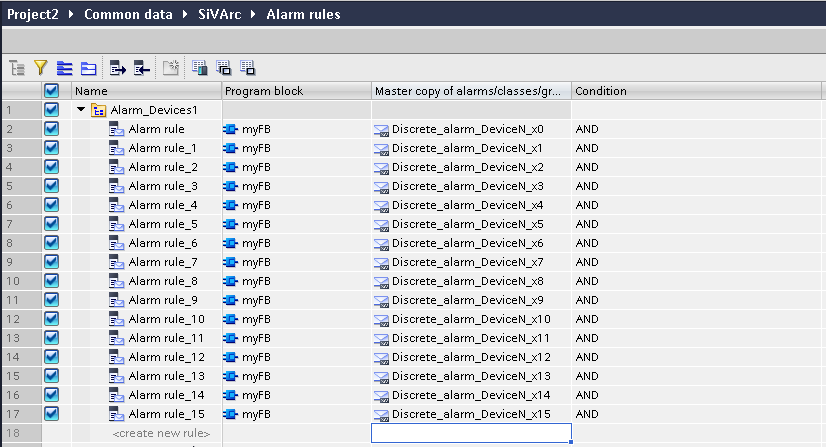Screen dimensions: 826x447
Task: Click the blue horizontal lines expand-all icon
Action: [x=64, y=68]
